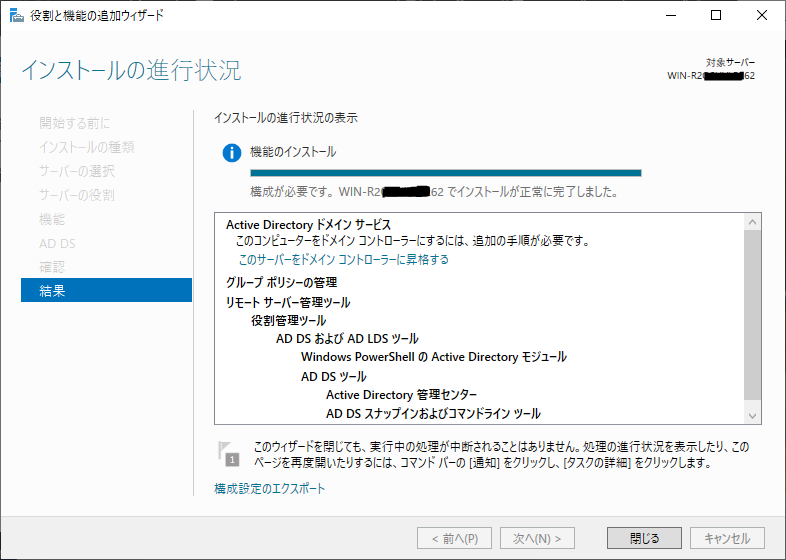Select the サーバーの選択 step in the sidebar

77,171
